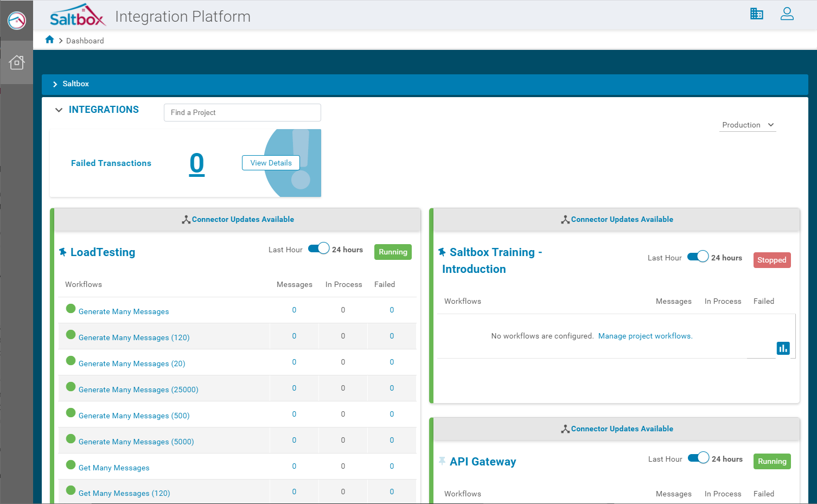Open Manage project workflows link

tap(645, 336)
